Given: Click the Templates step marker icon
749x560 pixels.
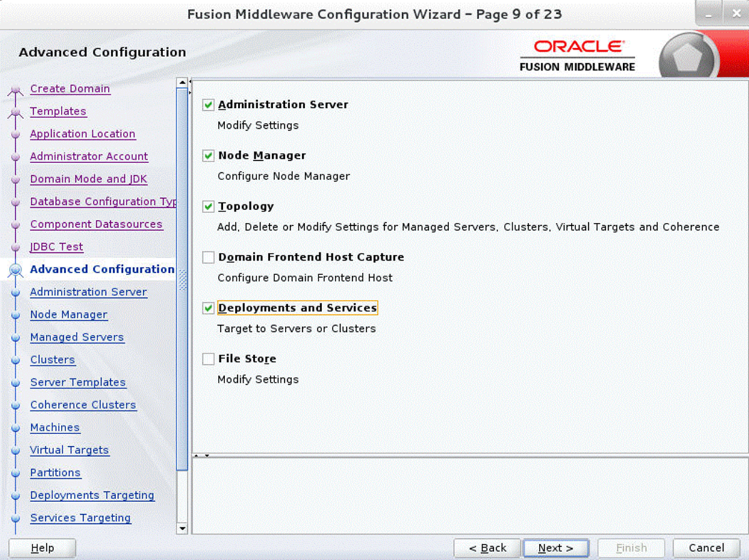Looking at the screenshot, I should point(16,111).
